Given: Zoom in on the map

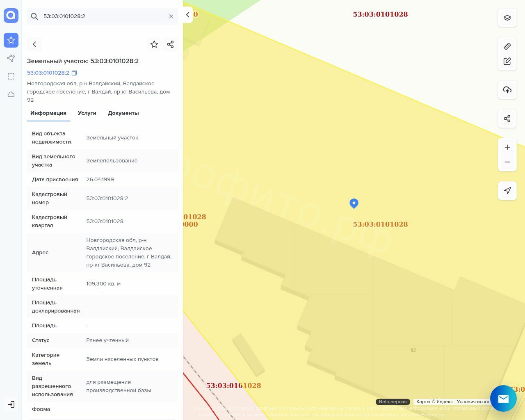Looking at the screenshot, I should click(507, 147).
